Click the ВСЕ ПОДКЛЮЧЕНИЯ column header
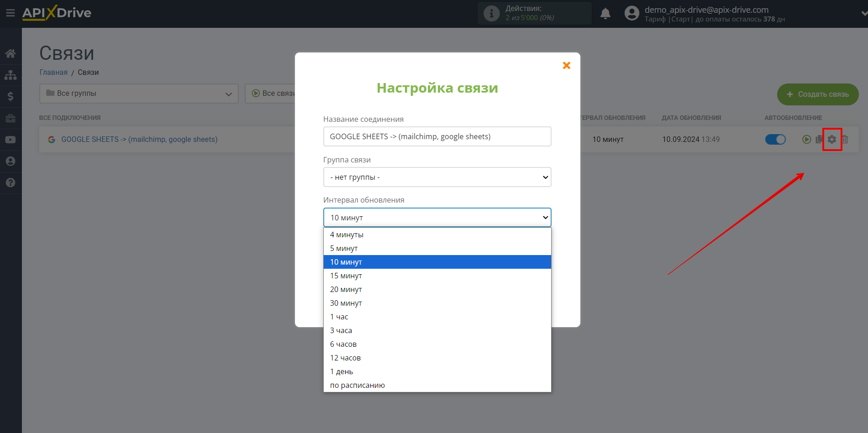This screenshot has height=433, width=868. pos(70,118)
